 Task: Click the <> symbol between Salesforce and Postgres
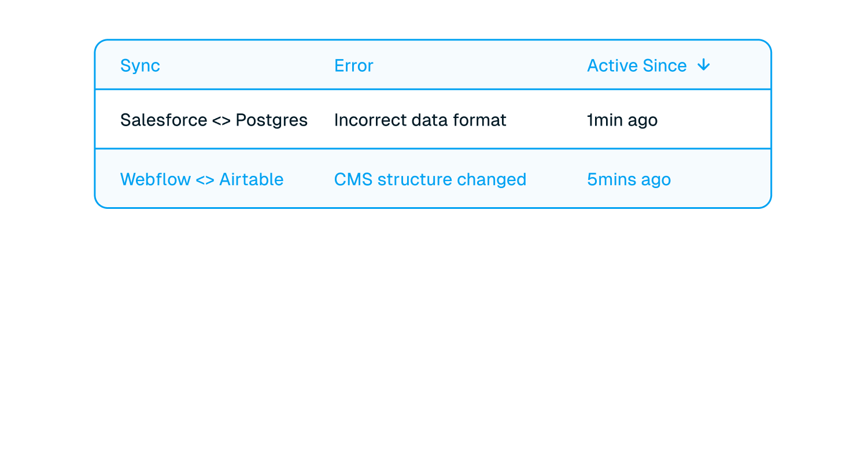click(213, 121)
